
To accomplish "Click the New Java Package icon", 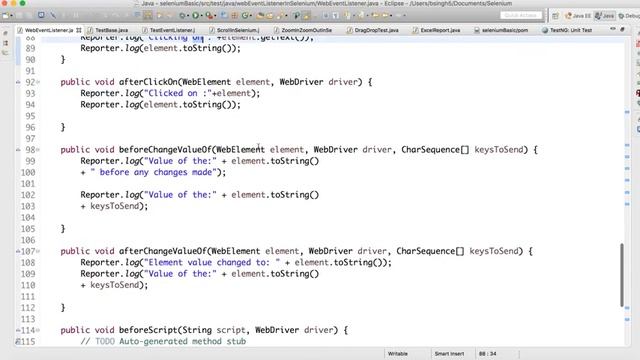I will (224, 15).
